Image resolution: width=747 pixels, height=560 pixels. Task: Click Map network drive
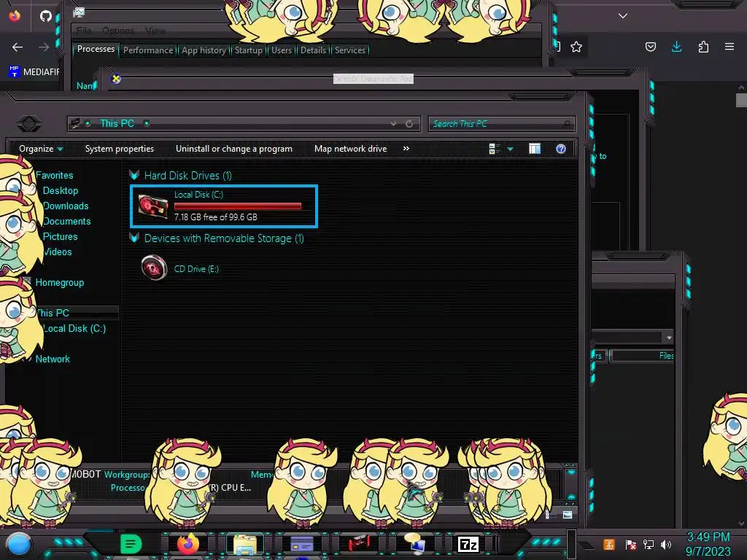click(351, 149)
